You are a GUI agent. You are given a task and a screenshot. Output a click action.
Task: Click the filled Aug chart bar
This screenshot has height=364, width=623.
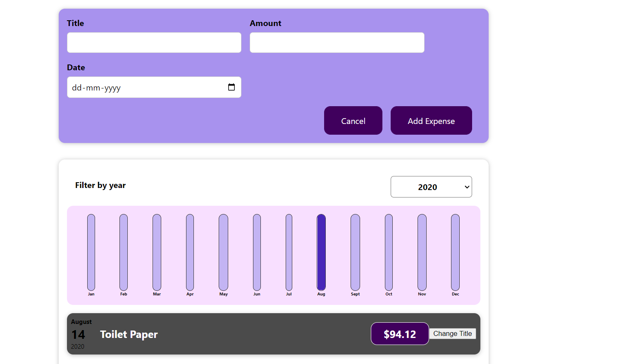(321, 252)
